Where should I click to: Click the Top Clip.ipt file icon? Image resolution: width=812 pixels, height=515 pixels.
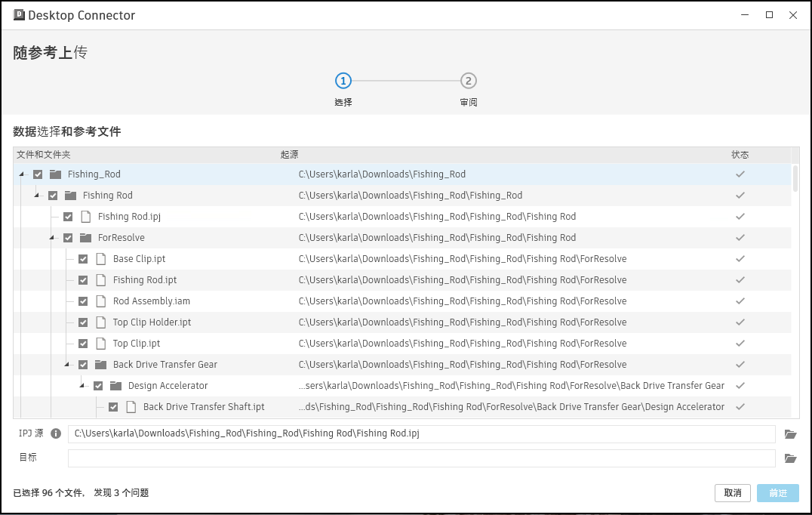tap(101, 344)
